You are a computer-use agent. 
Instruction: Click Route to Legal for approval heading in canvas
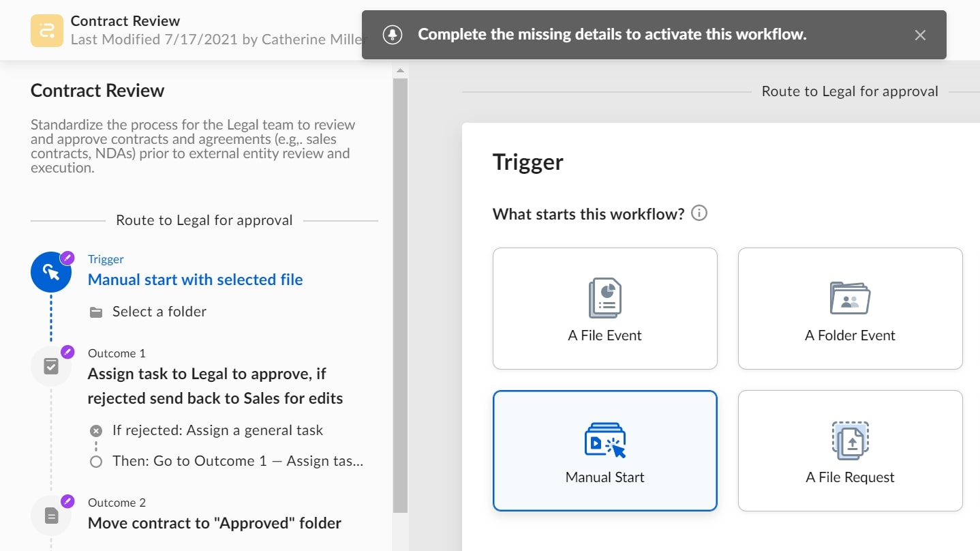point(850,91)
